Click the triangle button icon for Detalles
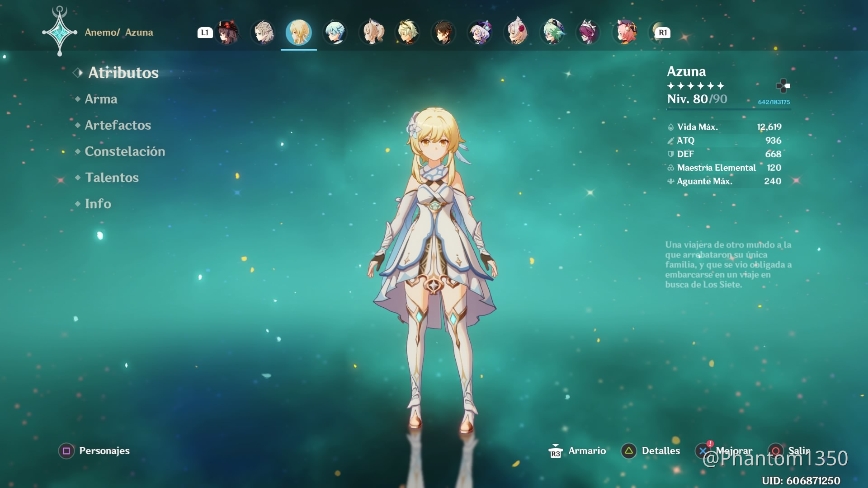Viewport: 868px width, 488px height. (629, 451)
